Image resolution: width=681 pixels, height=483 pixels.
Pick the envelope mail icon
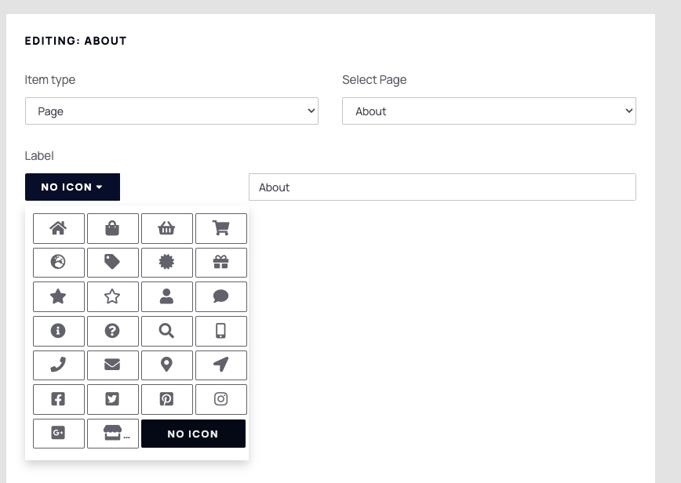point(112,365)
